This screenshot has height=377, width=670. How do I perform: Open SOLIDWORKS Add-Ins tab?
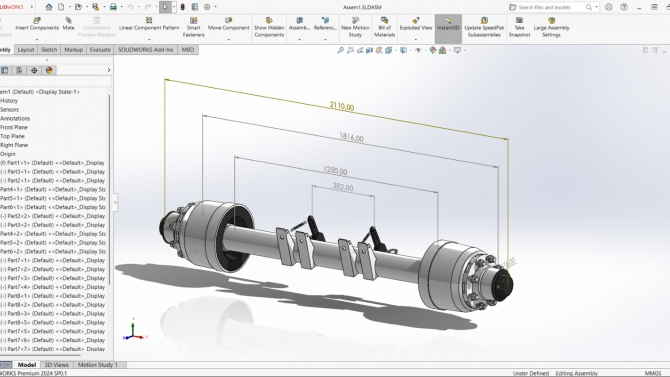click(x=146, y=50)
